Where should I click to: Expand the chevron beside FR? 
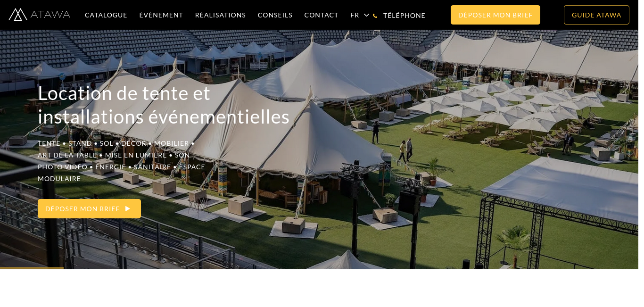(x=366, y=15)
